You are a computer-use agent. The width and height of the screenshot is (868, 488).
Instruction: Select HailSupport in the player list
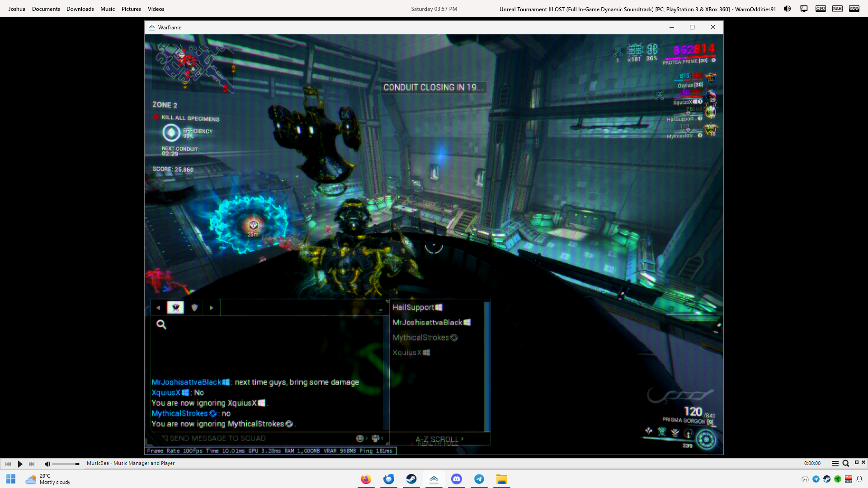[x=418, y=307]
